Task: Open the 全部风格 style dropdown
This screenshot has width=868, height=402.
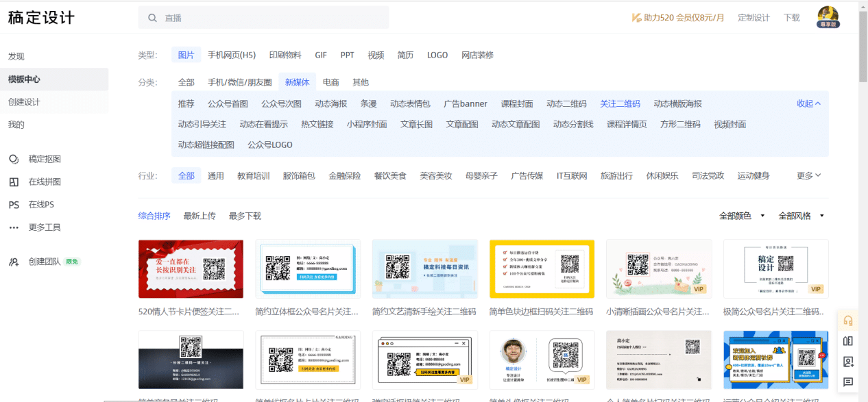Action: coord(801,216)
